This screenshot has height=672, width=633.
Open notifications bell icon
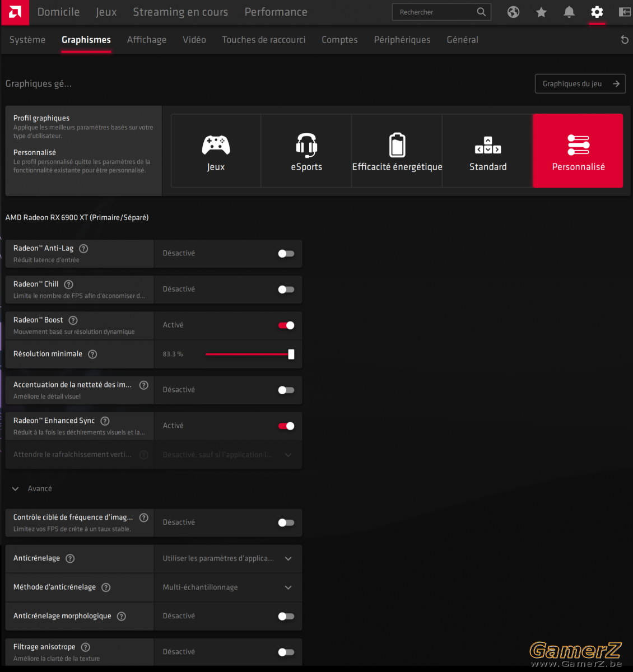(x=569, y=12)
